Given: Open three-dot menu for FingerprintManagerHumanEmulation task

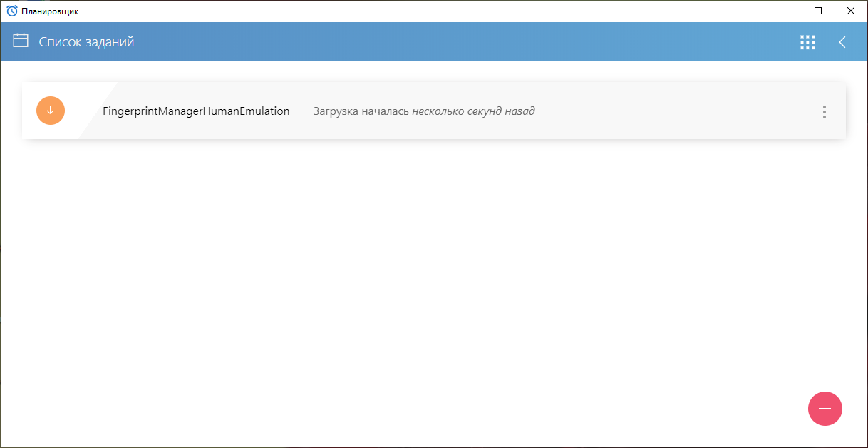Looking at the screenshot, I should tap(824, 111).
